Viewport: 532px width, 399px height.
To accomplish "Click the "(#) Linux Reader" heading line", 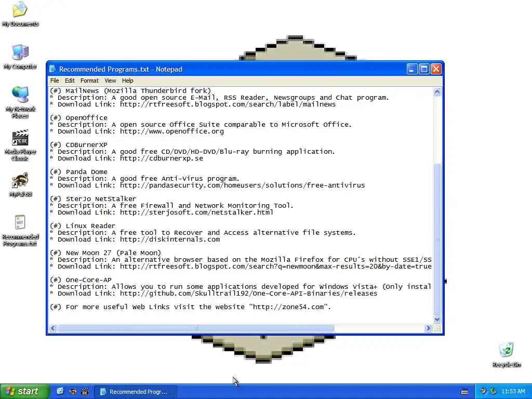I will [x=83, y=225].
